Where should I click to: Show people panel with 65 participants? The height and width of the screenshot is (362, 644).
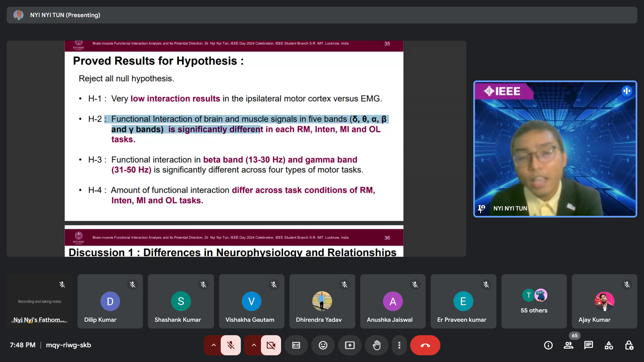click(569, 345)
